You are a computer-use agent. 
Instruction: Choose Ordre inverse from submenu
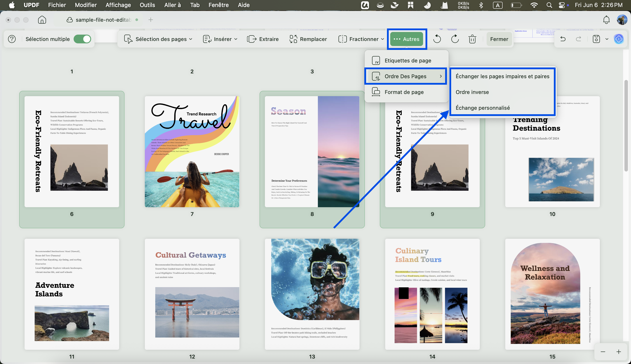pyautogui.click(x=472, y=92)
